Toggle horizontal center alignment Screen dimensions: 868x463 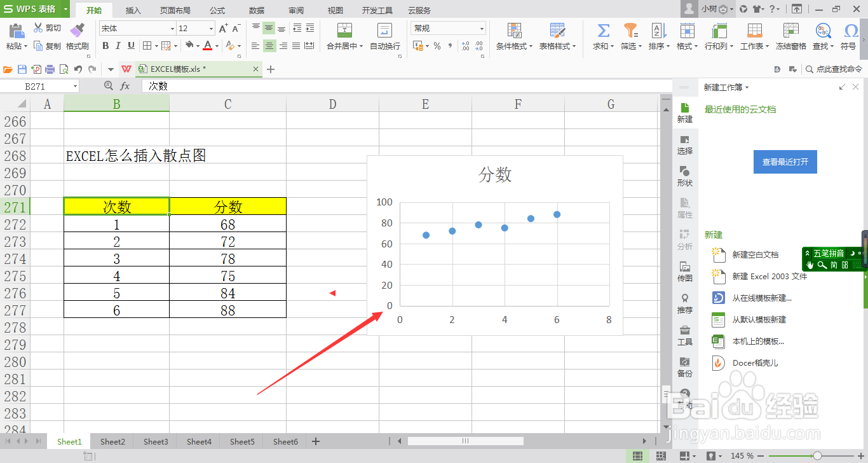click(269, 46)
